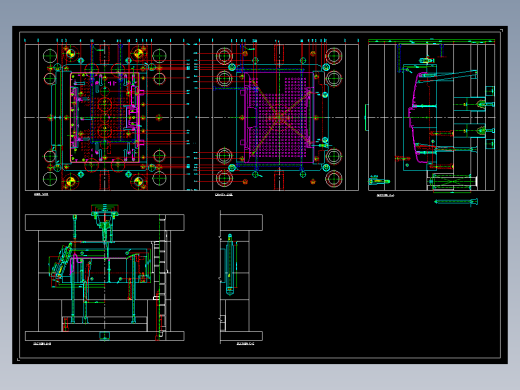The width and height of the screenshot is (520, 390).
Task: Select the plan view with diagonal cross lines
Action: 279,117
